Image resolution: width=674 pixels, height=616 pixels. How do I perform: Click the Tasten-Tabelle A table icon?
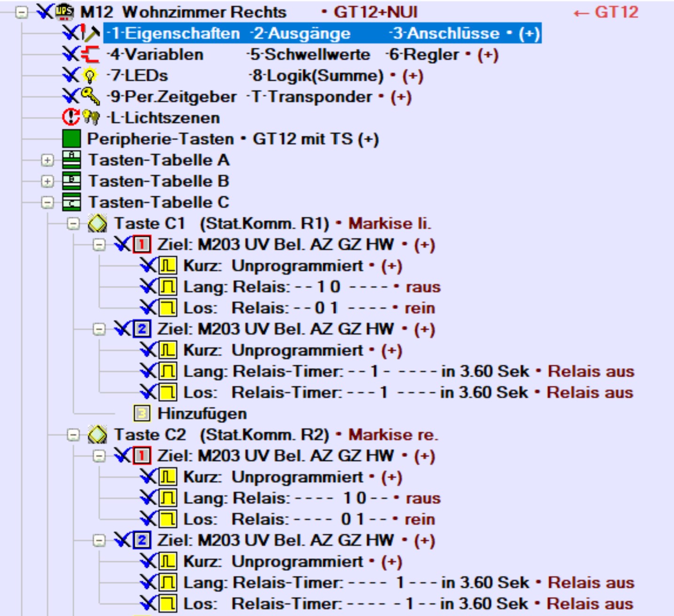click(x=71, y=160)
